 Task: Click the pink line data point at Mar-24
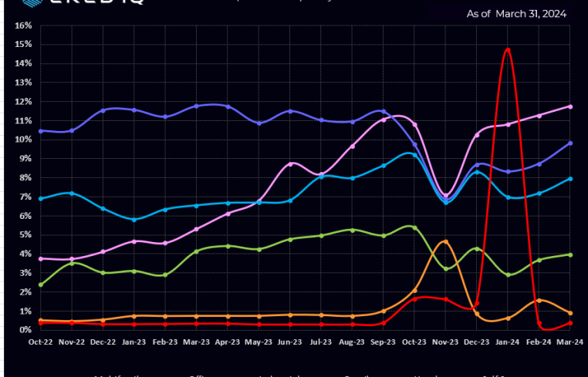pos(570,106)
